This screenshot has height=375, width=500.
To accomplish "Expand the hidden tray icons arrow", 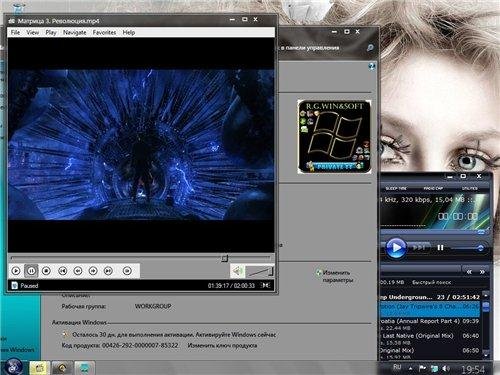I will 411,368.
